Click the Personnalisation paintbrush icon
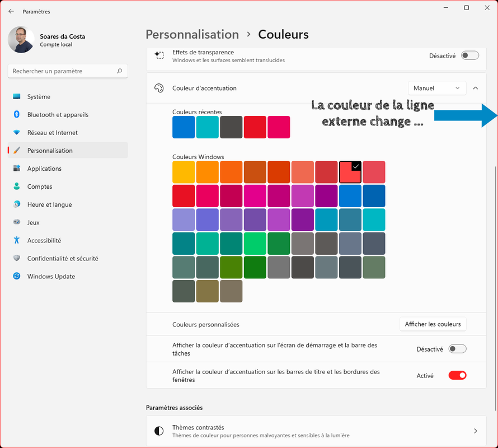Screen dimensions: 498x448 tap(17, 151)
